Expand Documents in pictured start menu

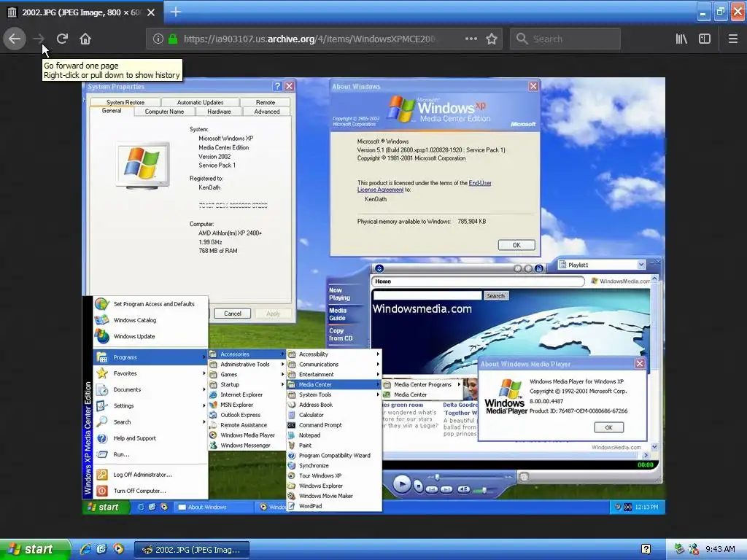pos(150,389)
